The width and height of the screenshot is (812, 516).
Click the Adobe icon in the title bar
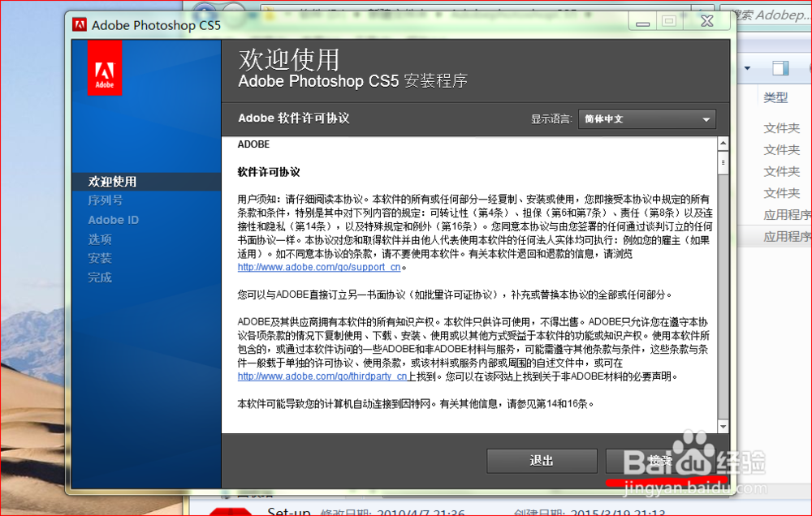[80, 24]
